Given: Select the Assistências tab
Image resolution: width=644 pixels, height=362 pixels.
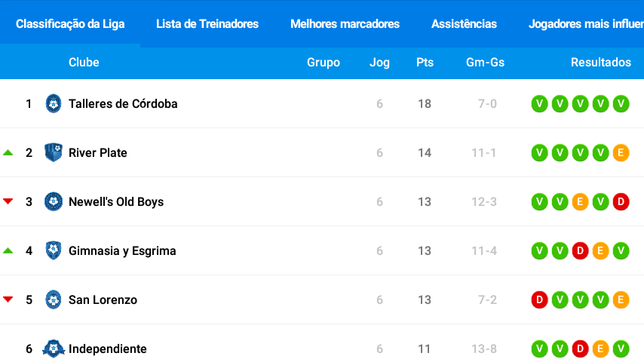Looking at the screenshot, I should point(464,24).
